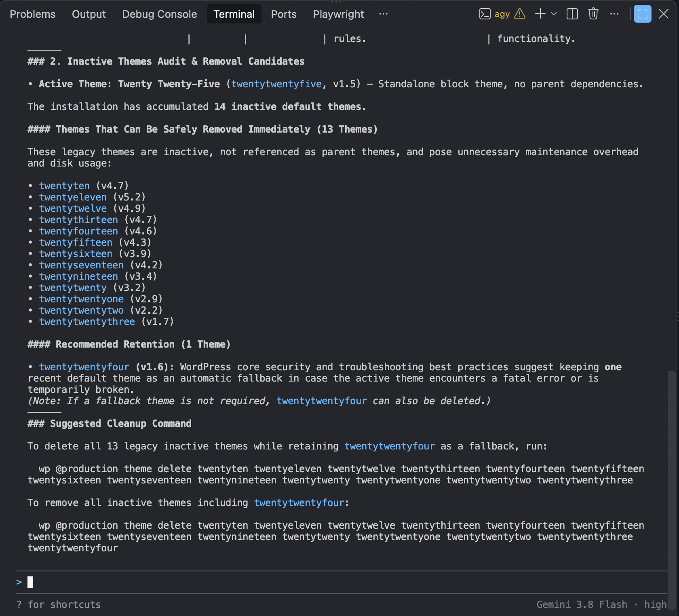This screenshot has height=616, width=679.
Task: Kill terminal with trash icon
Action: point(593,14)
